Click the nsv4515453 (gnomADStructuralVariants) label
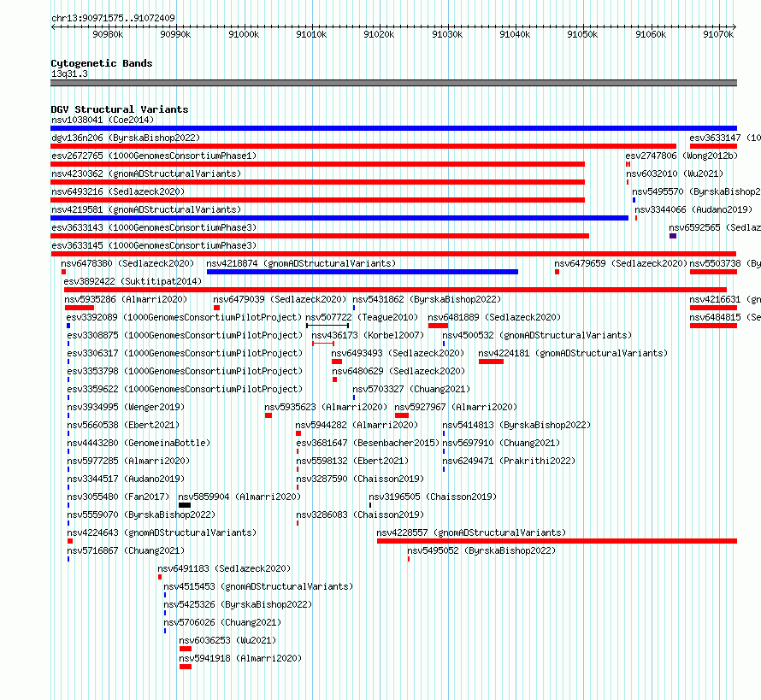The width and height of the screenshot is (761, 700). tap(258, 586)
